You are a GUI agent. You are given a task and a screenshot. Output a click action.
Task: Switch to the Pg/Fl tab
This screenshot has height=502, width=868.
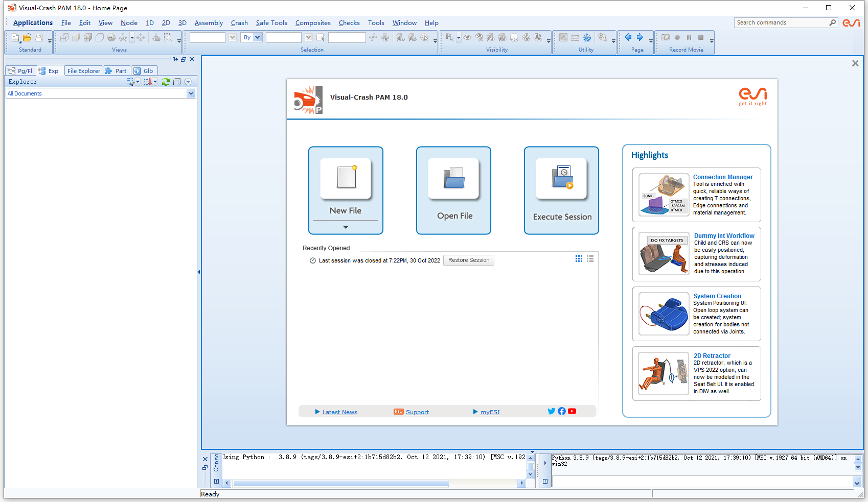(20, 71)
